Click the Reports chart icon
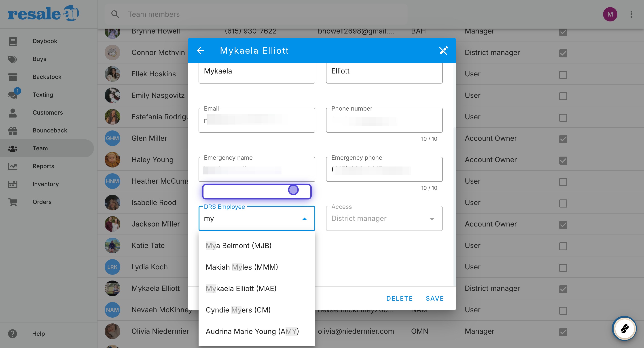Screen dimensions: 644x348 pos(13,166)
